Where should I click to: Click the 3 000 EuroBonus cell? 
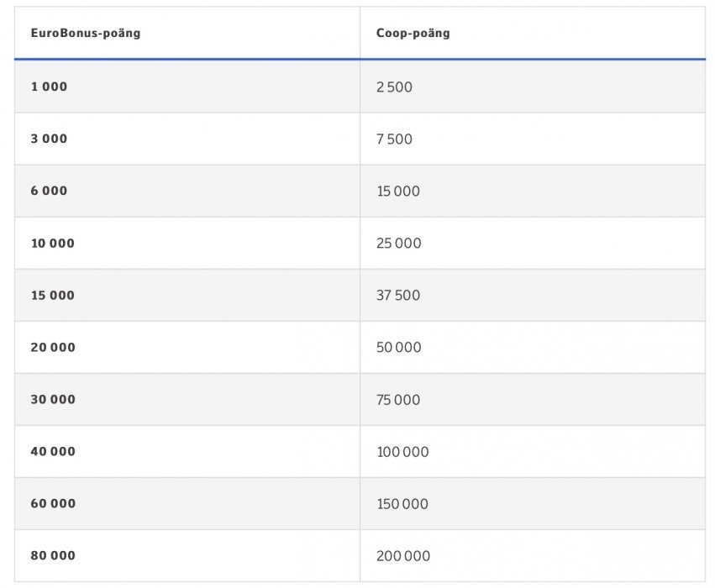pos(49,139)
